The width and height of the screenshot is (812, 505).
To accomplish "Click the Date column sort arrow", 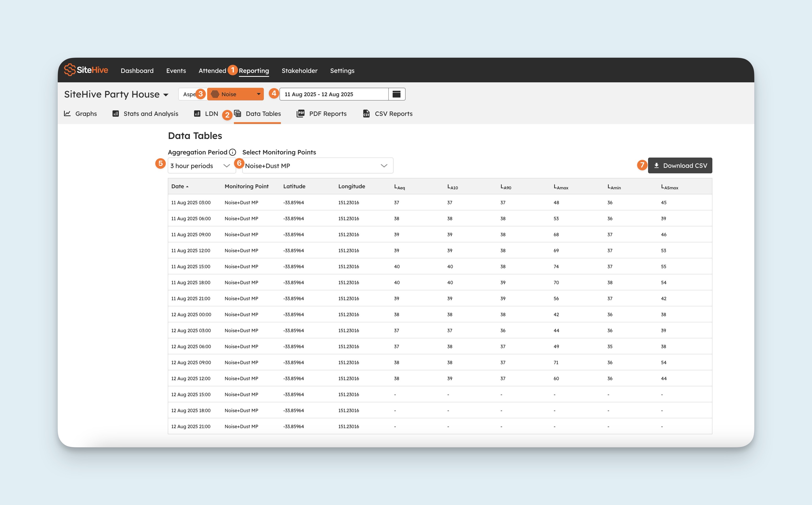I will coord(187,187).
